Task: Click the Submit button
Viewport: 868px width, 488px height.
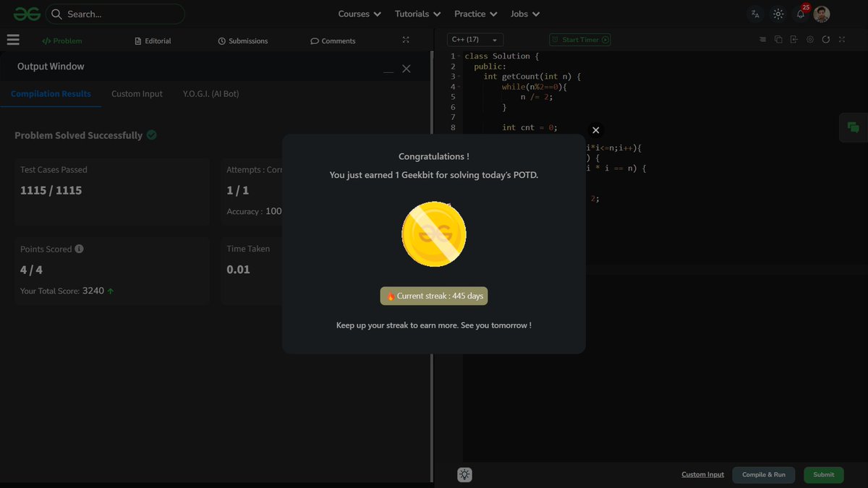Action: point(824,475)
